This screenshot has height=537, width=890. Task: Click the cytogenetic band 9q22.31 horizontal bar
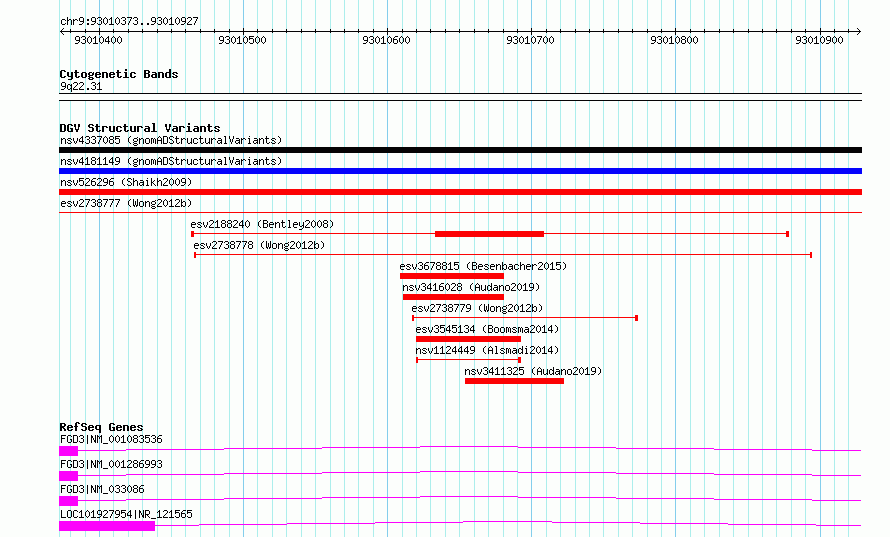(x=460, y=97)
